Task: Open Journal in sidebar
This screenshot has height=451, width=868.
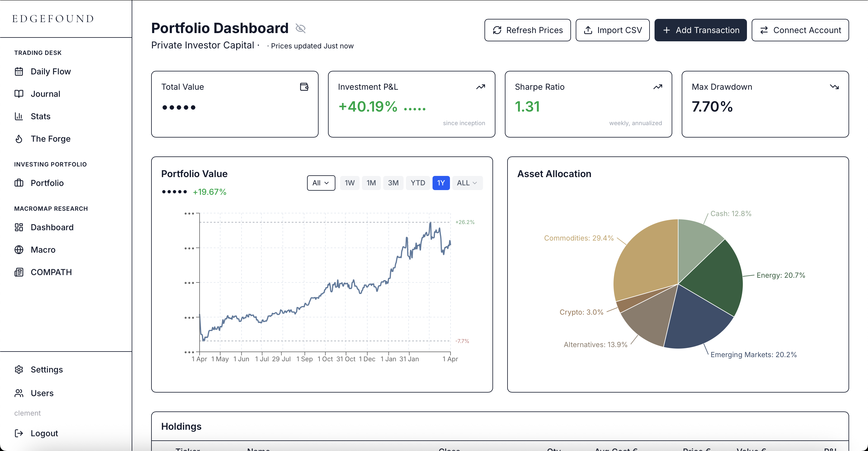Action: (45, 94)
